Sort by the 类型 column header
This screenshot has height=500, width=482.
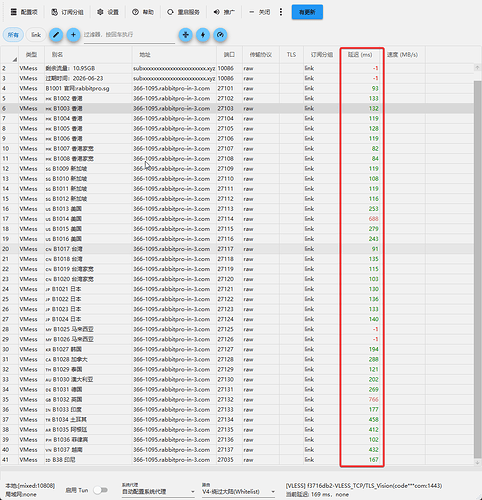pyautogui.click(x=31, y=55)
